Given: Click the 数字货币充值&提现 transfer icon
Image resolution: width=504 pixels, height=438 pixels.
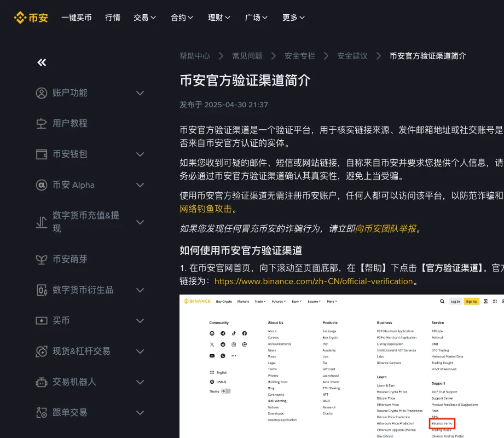Looking at the screenshot, I should (x=42, y=222).
